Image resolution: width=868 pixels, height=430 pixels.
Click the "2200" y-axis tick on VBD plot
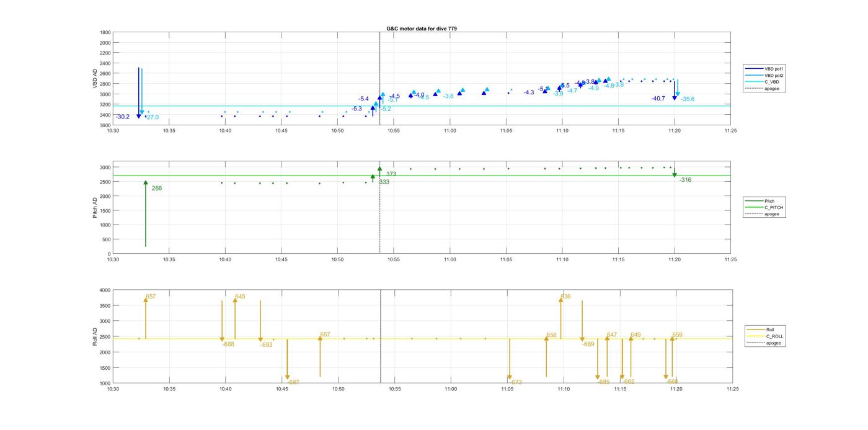tap(105, 53)
